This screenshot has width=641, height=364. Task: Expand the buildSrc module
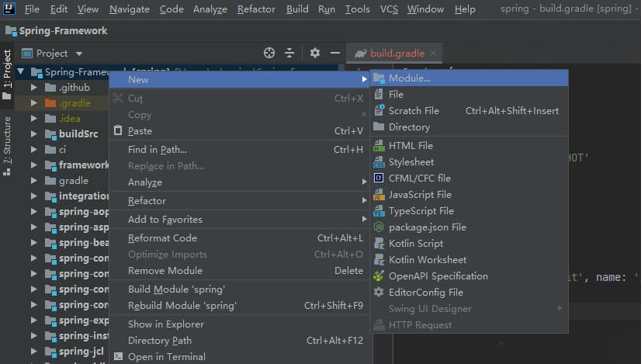coord(34,134)
